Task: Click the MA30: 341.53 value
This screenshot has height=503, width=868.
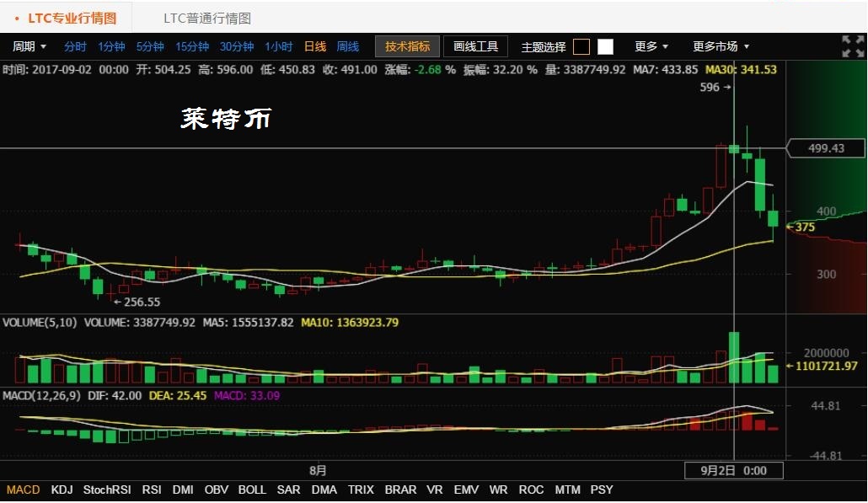Action: pos(741,69)
